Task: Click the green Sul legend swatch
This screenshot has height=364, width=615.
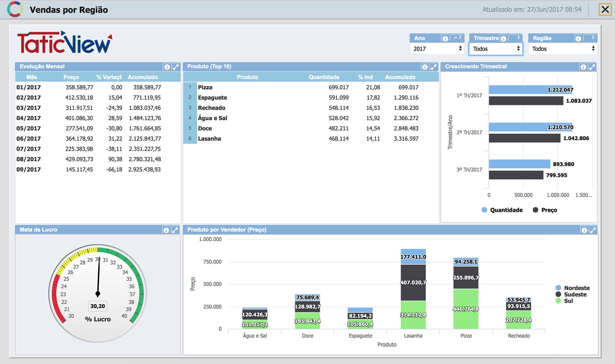Action: (558, 301)
